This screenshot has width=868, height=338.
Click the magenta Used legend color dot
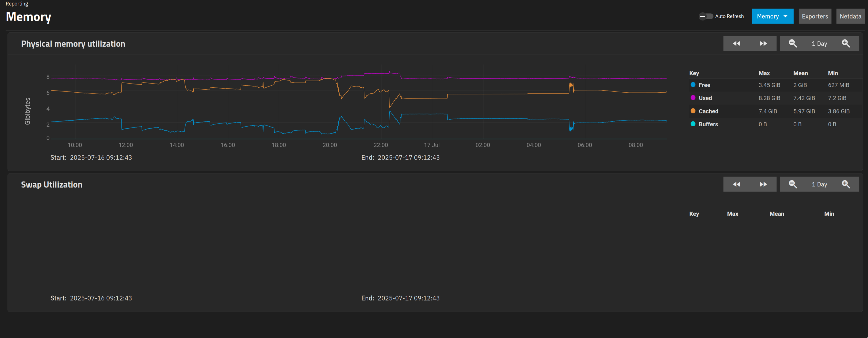coord(693,98)
